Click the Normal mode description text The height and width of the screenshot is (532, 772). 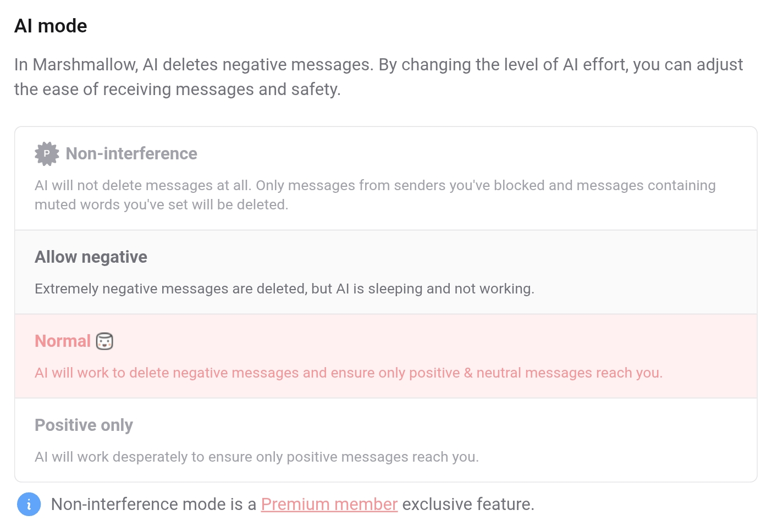pos(348,373)
